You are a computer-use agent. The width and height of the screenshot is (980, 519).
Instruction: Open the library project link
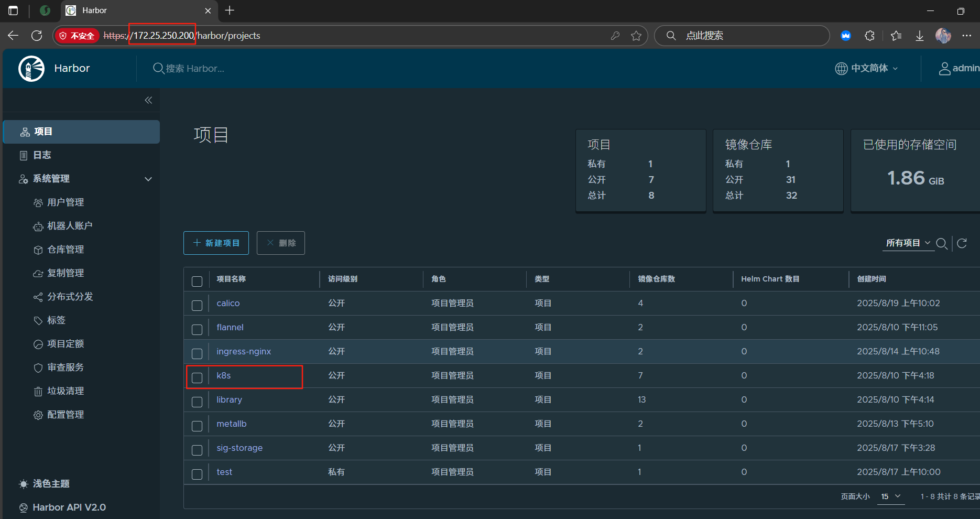[x=229, y=400]
